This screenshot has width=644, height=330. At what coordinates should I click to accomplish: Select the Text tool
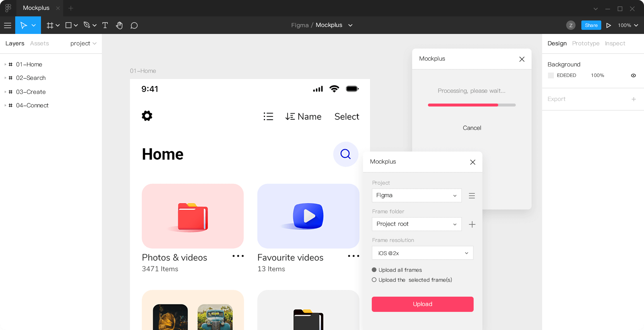pyautogui.click(x=105, y=25)
